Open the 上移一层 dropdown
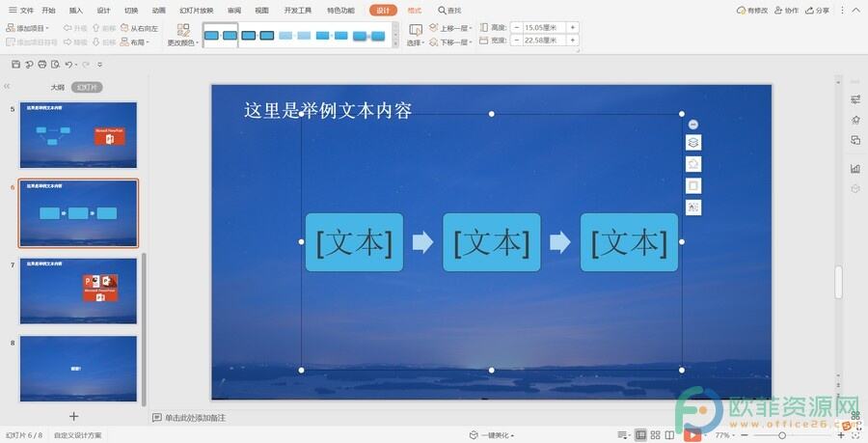This screenshot has width=868, height=443. 450,28
